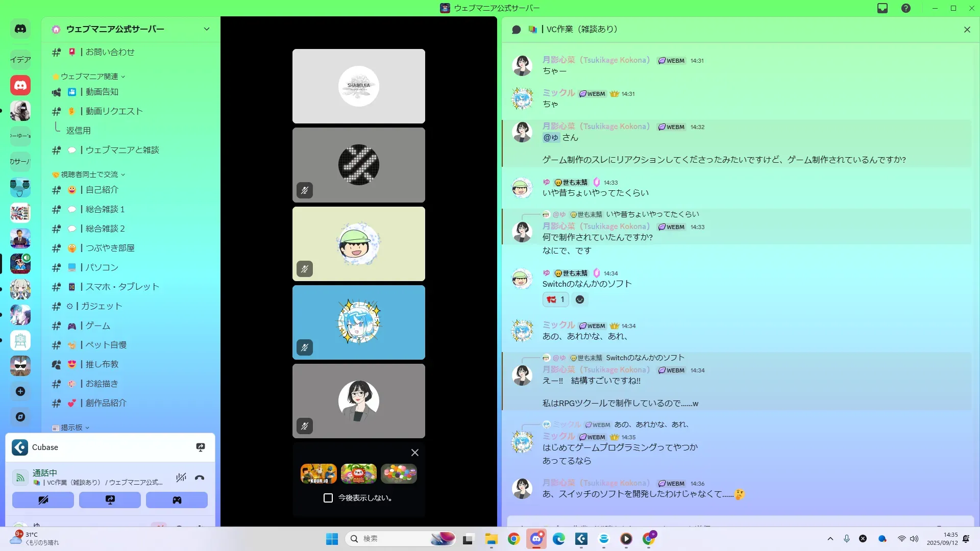Image resolution: width=980 pixels, height=551 pixels.
Task: Open the Discord help icon
Action: [906, 8]
